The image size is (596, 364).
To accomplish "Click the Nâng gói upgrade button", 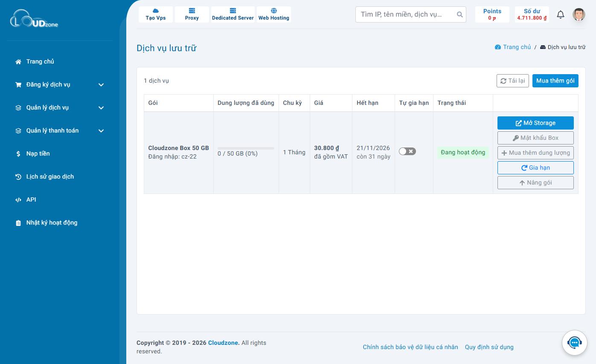I will (535, 182).
